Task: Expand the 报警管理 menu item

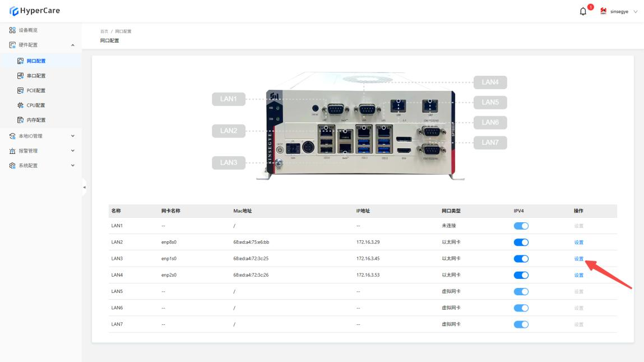Action: pos(41,150)
